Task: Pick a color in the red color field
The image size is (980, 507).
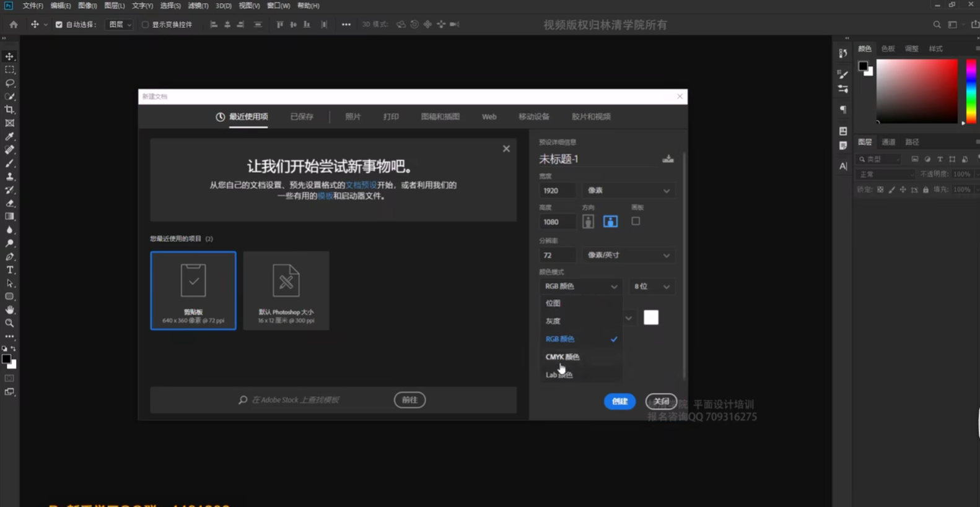Action: [917, 92]
